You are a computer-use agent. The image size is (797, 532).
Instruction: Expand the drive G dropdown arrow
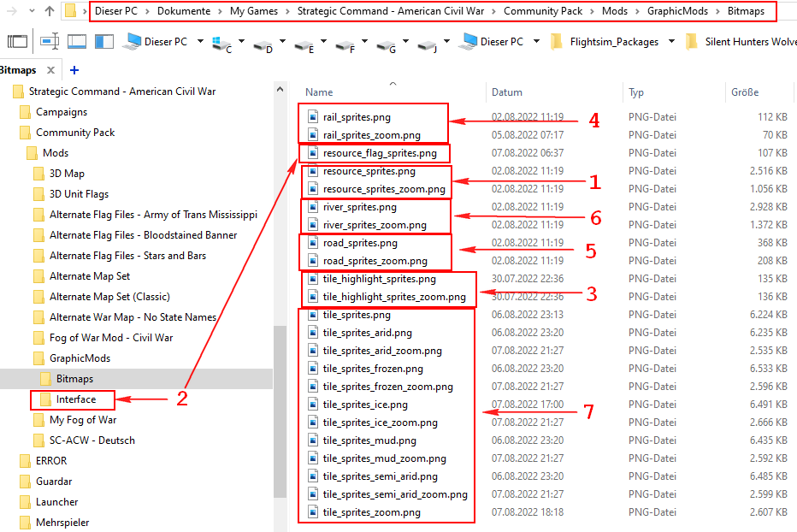405,41
